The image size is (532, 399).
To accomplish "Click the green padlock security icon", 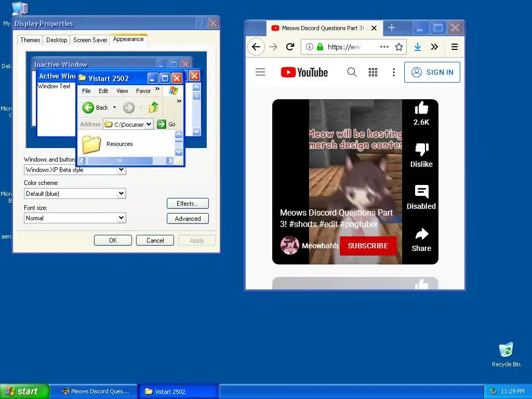I will pos(320,47).
